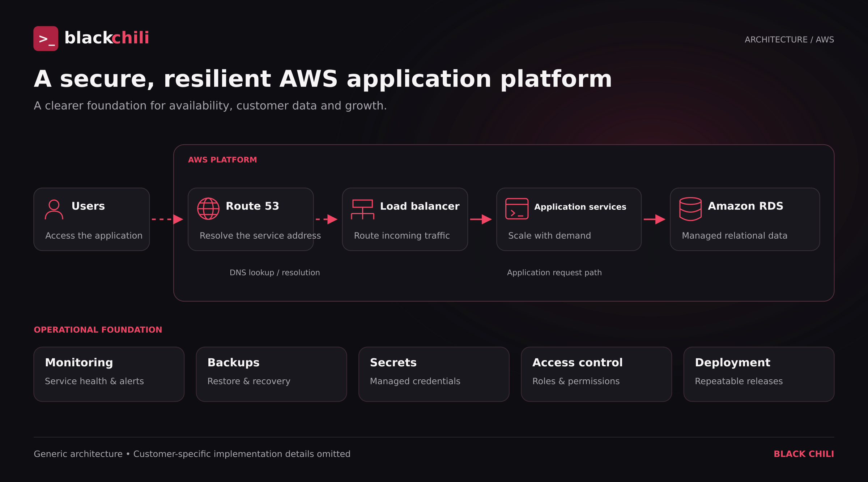Viewport: 868px width, 482px height.
Task: Click 'Service health & alerts' text
Action: (94, 381)
